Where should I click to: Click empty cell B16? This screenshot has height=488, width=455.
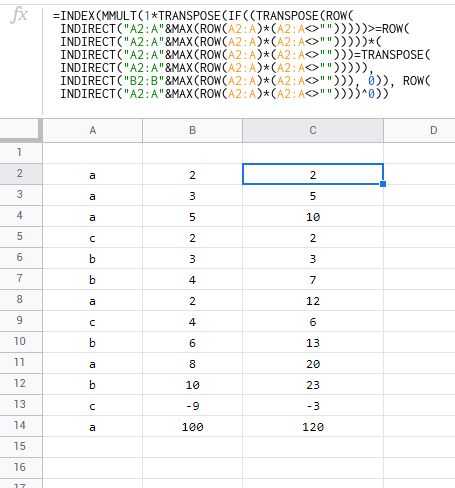click(192, 468)
